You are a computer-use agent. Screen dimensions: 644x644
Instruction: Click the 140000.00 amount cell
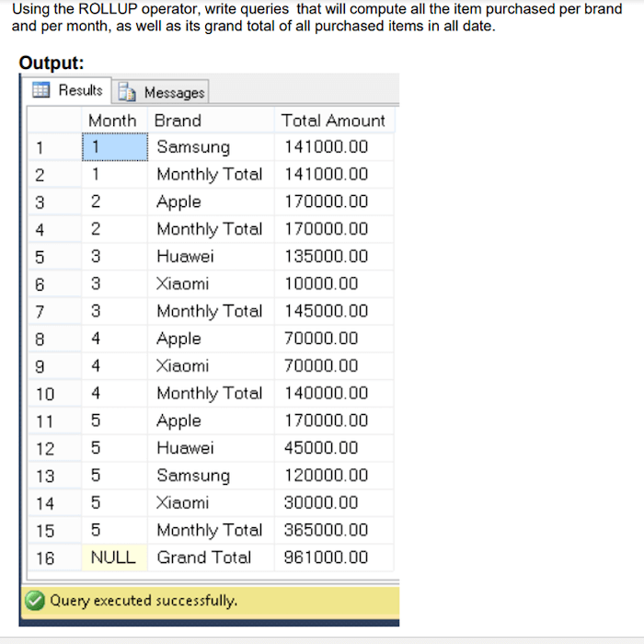coord(334,393)
